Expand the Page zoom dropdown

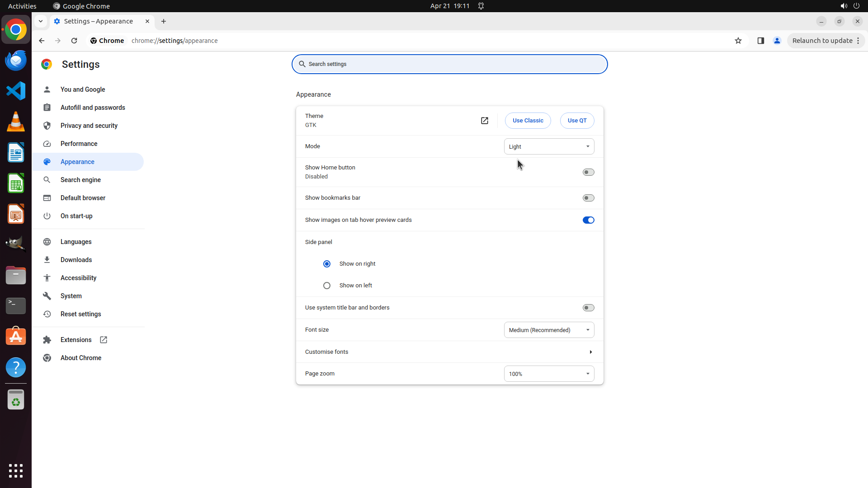tap(549, 374)
